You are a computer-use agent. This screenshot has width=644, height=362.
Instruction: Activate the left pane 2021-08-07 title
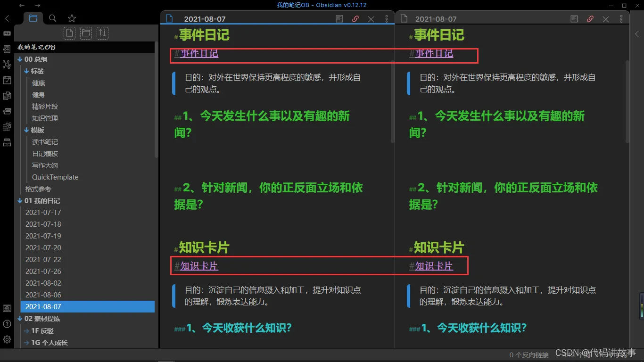pos(205,19)
